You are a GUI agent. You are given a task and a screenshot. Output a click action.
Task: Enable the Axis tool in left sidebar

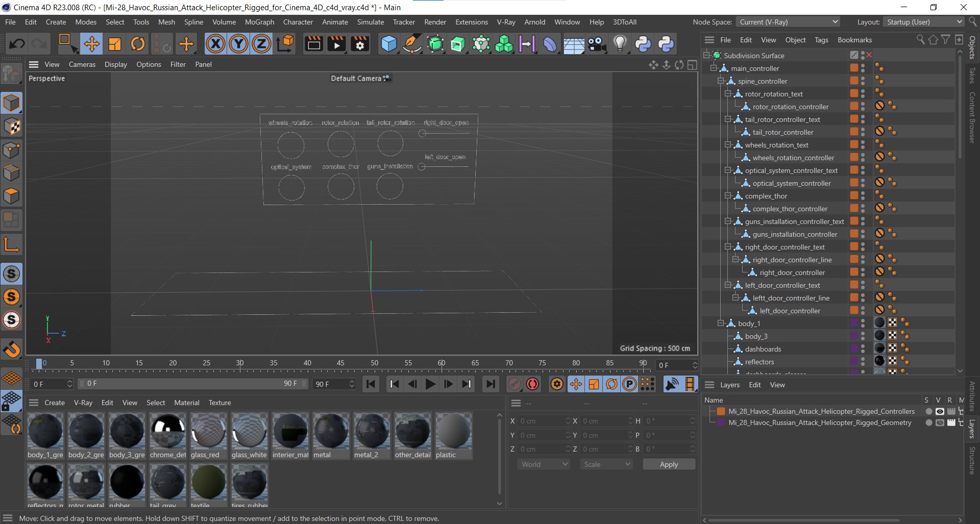coord(11,244)
